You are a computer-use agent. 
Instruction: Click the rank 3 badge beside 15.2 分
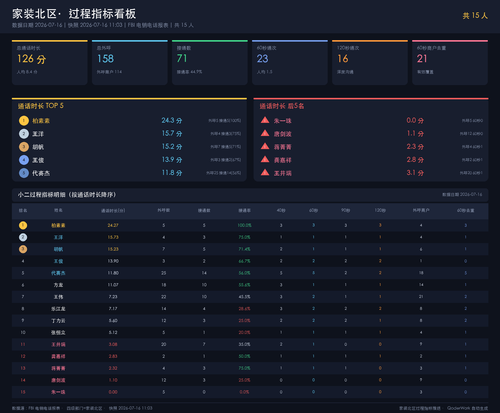click(24, 147)
